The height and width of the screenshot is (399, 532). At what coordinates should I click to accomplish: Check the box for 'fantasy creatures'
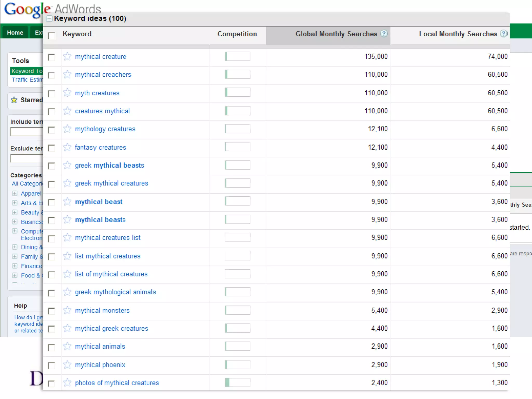pos(51,148)
